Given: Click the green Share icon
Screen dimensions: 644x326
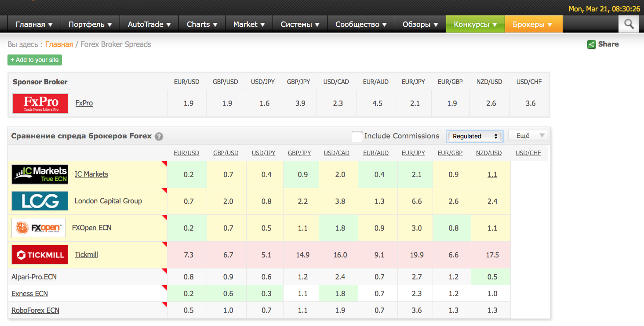Looking at the screenshot, I should (591, 44).
